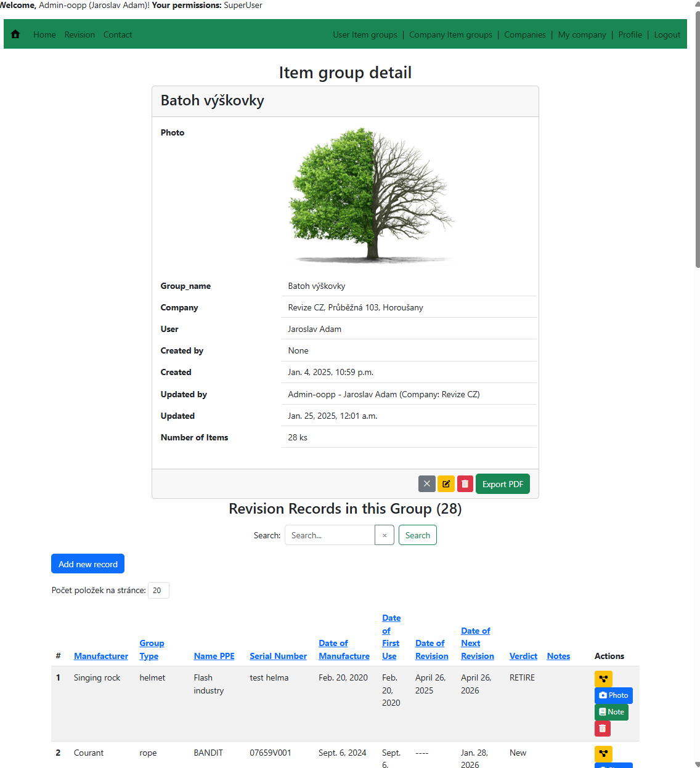This screenshot has width=700, height=768.
Task: Click yellow diagram icon for Courant rope row
Action: point(603,754)
